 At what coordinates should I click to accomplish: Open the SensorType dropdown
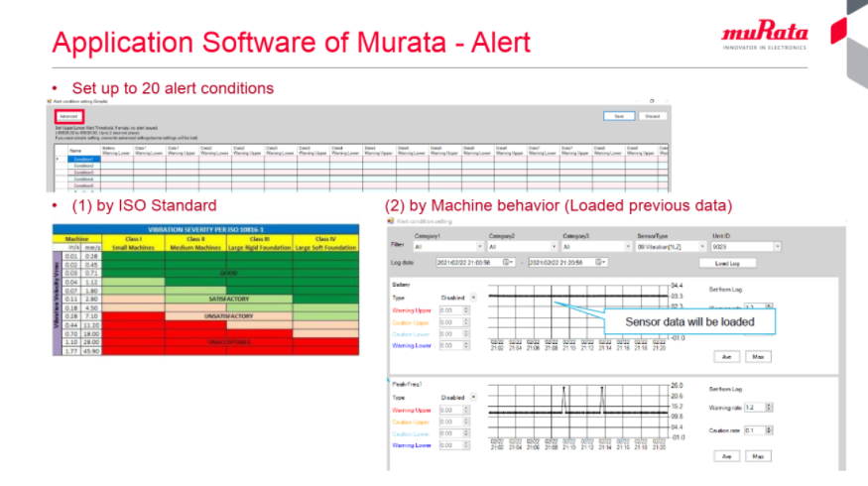click(x=702, y=247)
